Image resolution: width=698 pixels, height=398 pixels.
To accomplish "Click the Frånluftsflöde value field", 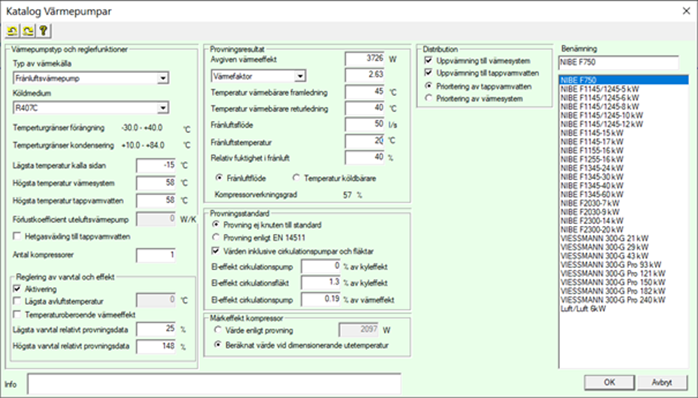I will click(x=365, y=124).
